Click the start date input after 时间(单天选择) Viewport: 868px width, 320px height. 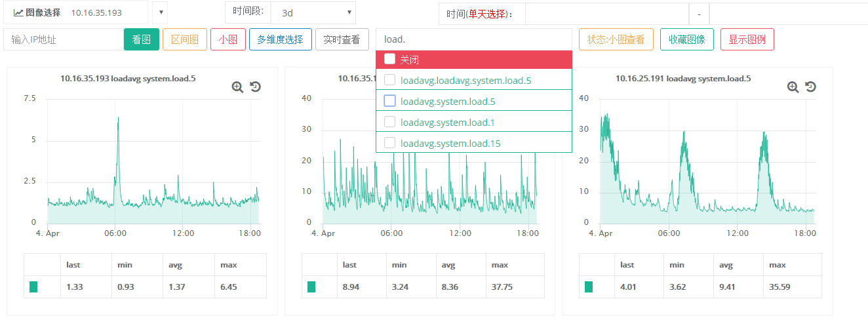click(607, 13)
